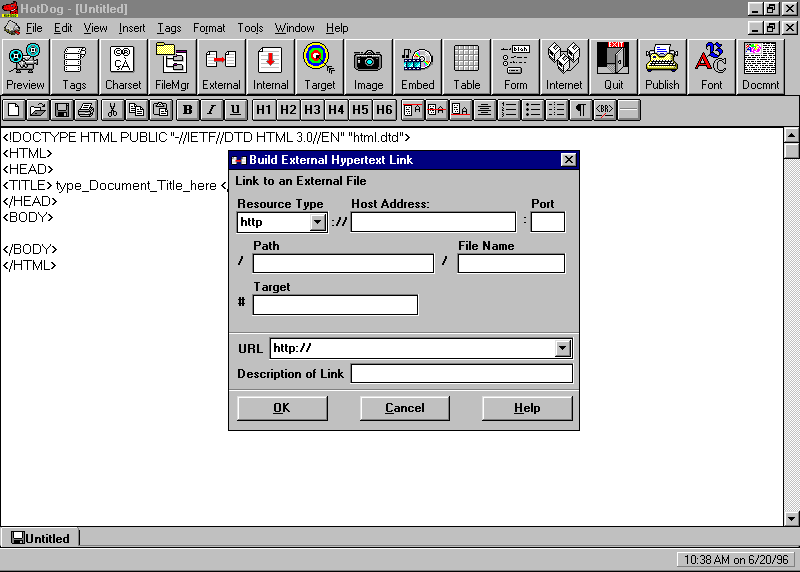Viewport: 800px width, 572px height.
Task: Create a new document icon
Action: (x=14, y=110)
